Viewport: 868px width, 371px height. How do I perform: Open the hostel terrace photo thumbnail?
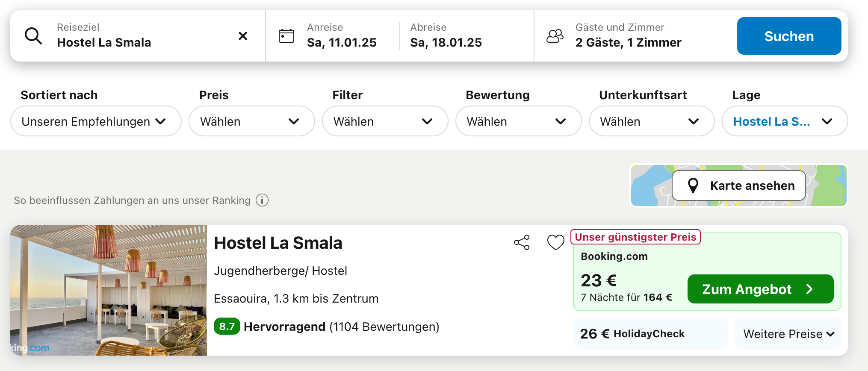coord(109,290)
